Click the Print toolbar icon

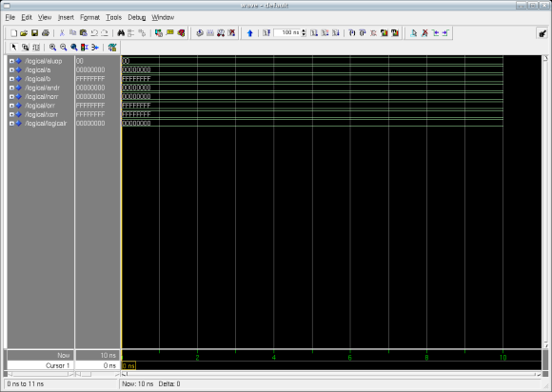(46, 33)
